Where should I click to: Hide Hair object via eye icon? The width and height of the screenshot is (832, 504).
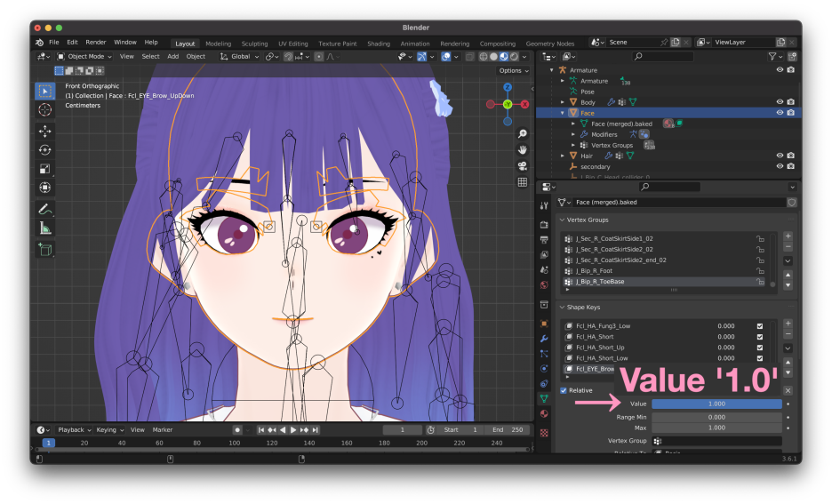[x=780, y=156]
